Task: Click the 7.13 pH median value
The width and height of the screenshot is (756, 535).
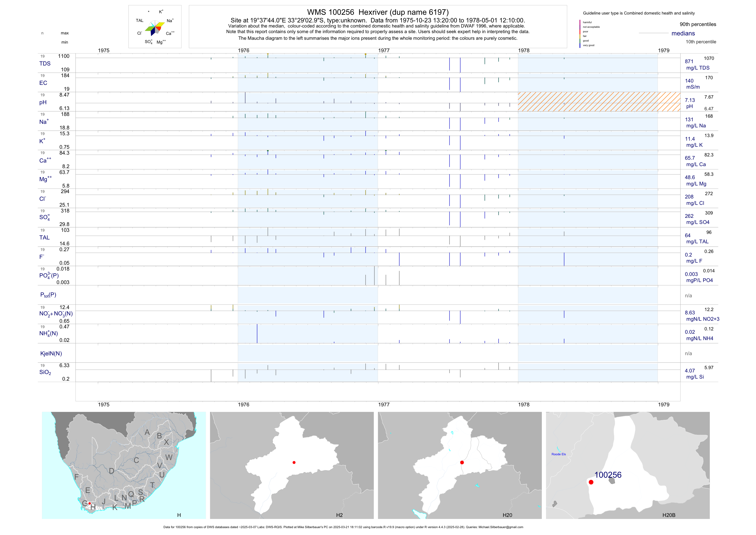Action: pos(690,100)
